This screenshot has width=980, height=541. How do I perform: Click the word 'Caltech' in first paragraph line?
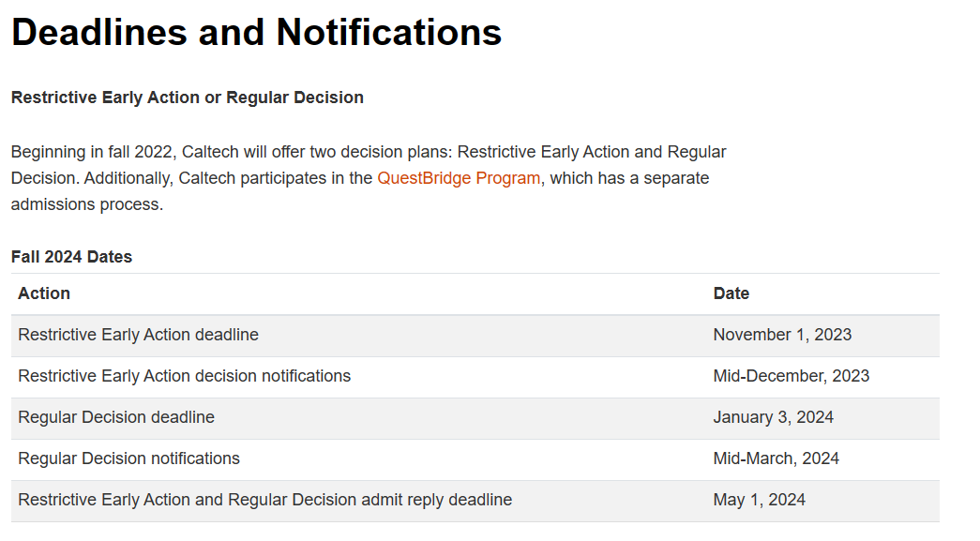click(211, 152)
